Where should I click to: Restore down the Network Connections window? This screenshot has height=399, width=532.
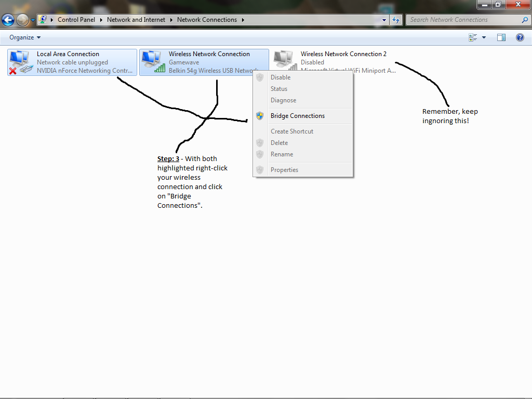(x=498, y=4)
